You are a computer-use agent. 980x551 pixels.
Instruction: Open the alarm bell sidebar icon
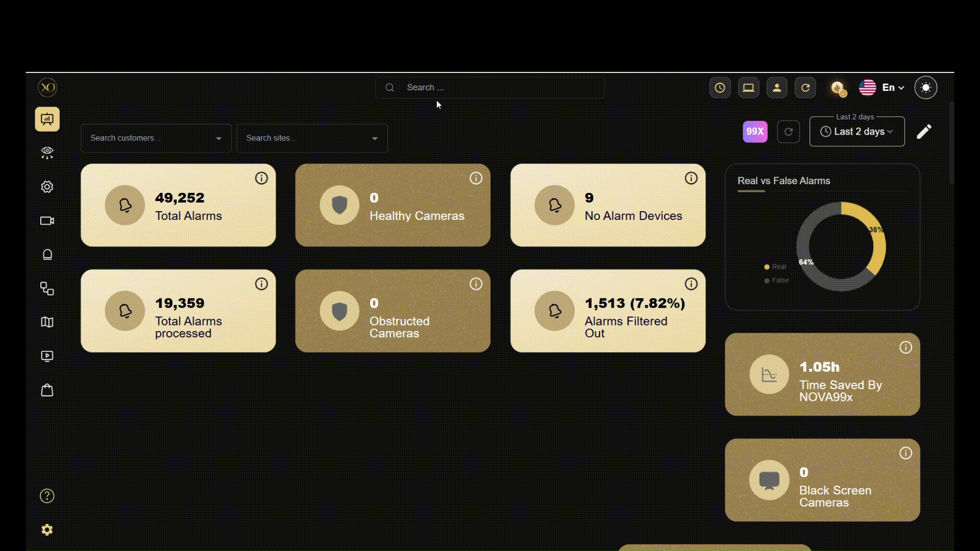pyautogui.click(x=47, y=255)
